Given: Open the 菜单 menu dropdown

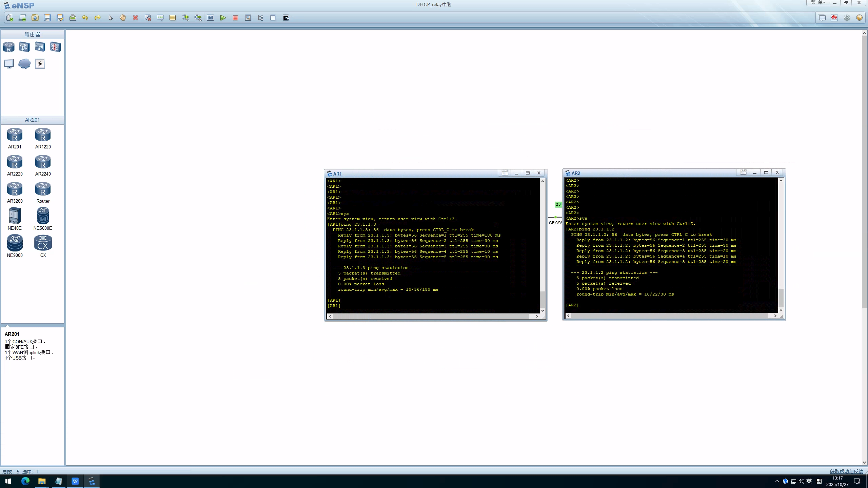Looking at the screenshot, I should 817,3.
